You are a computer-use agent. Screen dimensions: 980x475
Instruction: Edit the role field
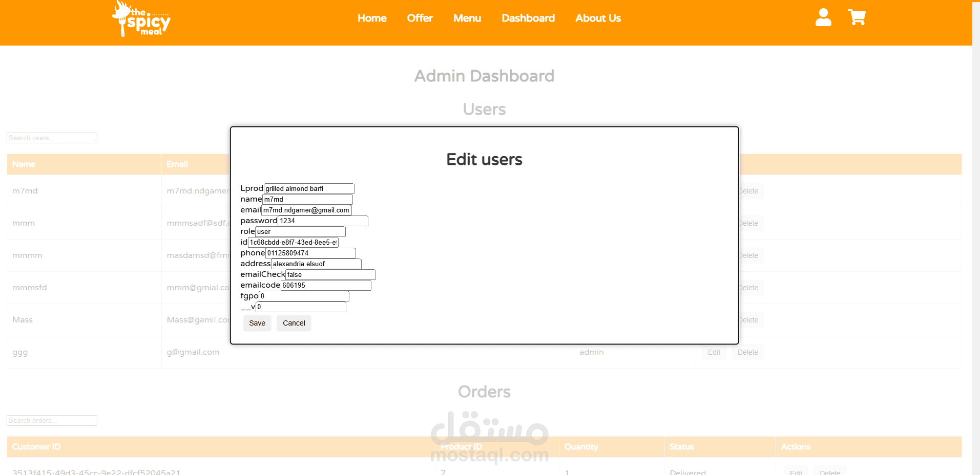300,231
